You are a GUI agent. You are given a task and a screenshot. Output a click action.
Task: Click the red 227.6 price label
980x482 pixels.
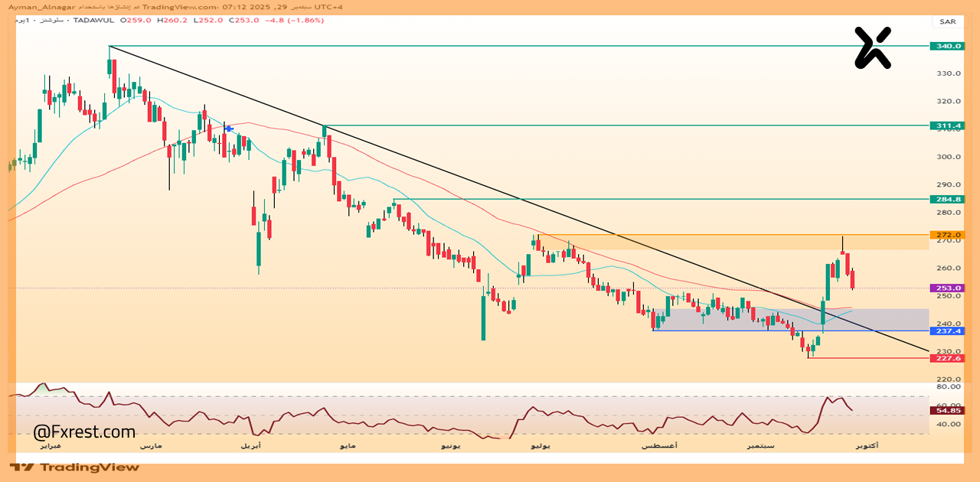947,358
